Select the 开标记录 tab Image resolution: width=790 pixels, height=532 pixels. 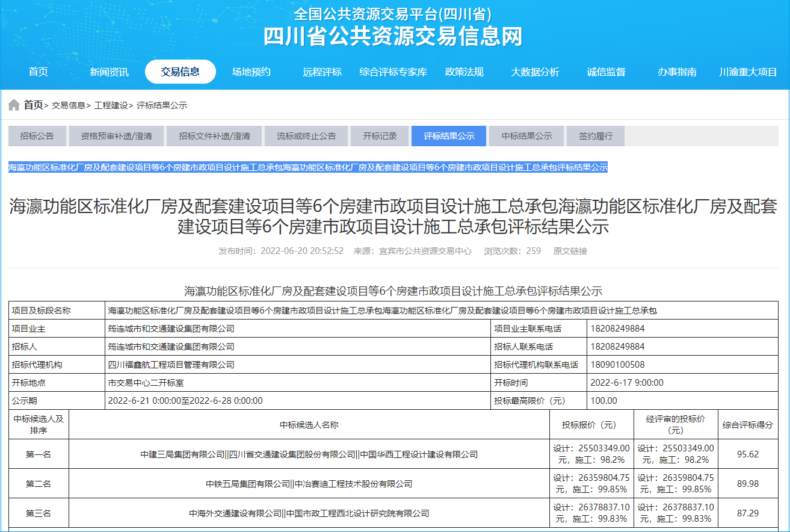pyautogui.click(x=380, y=136)
